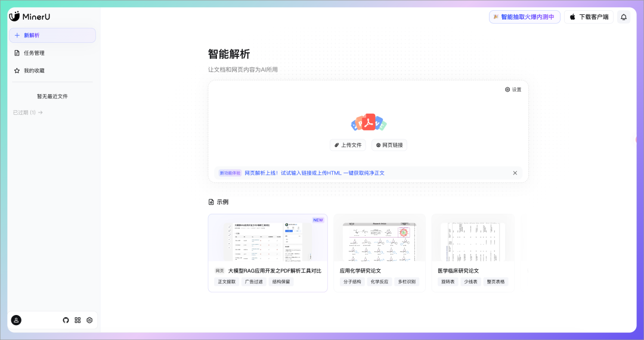The width and height of the screenshot is (644, 340).
Task: Click the star icon beside 我的收藏
Action: coord(17,70)
